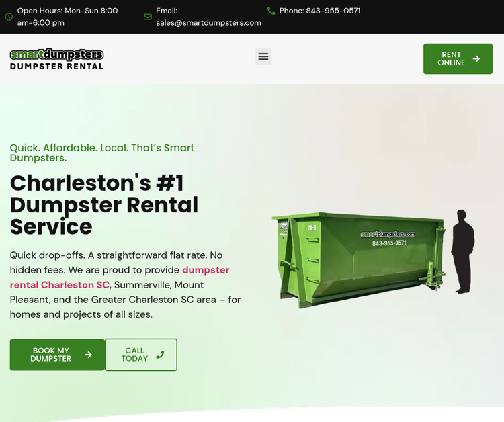This screenshot has width=504, height=422.
Task: Click the Dumpster Rental text under logo
Action: click(x=56, y=67)
